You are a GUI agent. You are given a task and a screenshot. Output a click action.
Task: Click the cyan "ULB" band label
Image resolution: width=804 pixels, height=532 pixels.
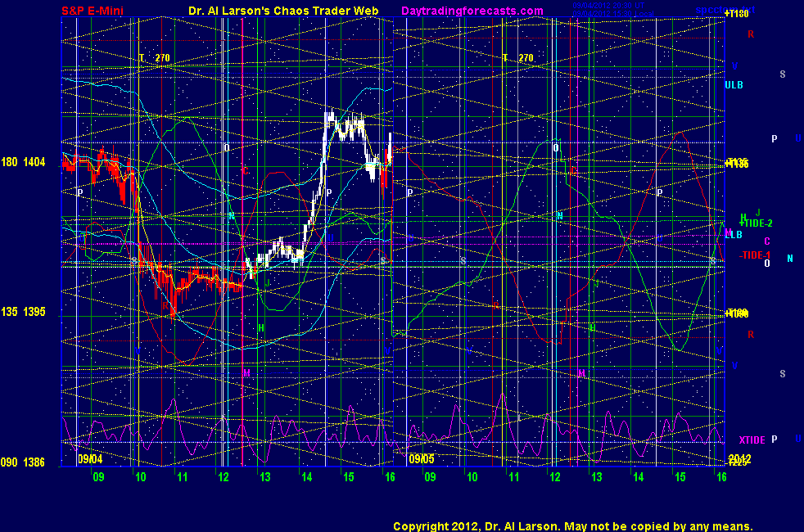(x=734, y=85)
